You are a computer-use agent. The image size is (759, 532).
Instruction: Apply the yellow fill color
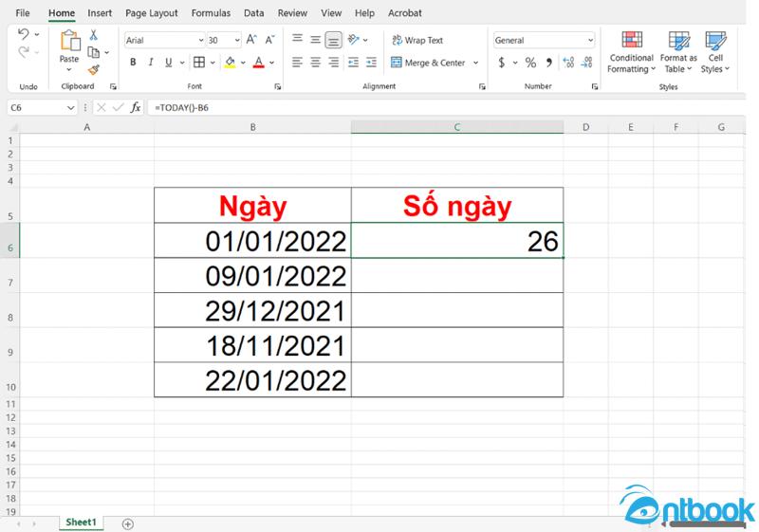point(230,63)
